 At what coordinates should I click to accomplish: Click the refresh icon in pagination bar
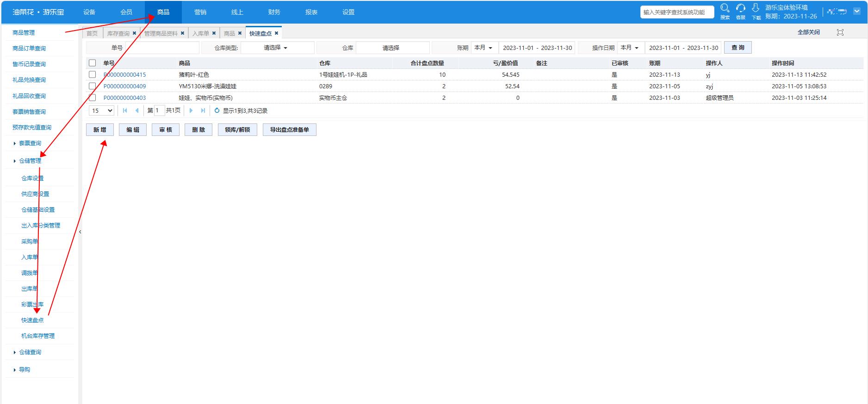[x=217, y=110]
